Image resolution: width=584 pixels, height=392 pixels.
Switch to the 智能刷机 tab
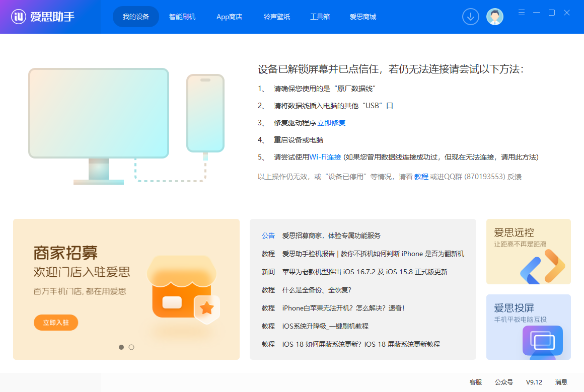[x=182, y=17]
